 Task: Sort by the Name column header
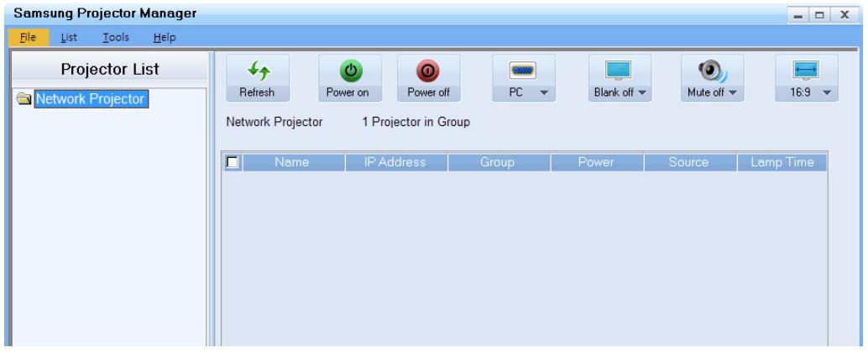pos(294,162)
